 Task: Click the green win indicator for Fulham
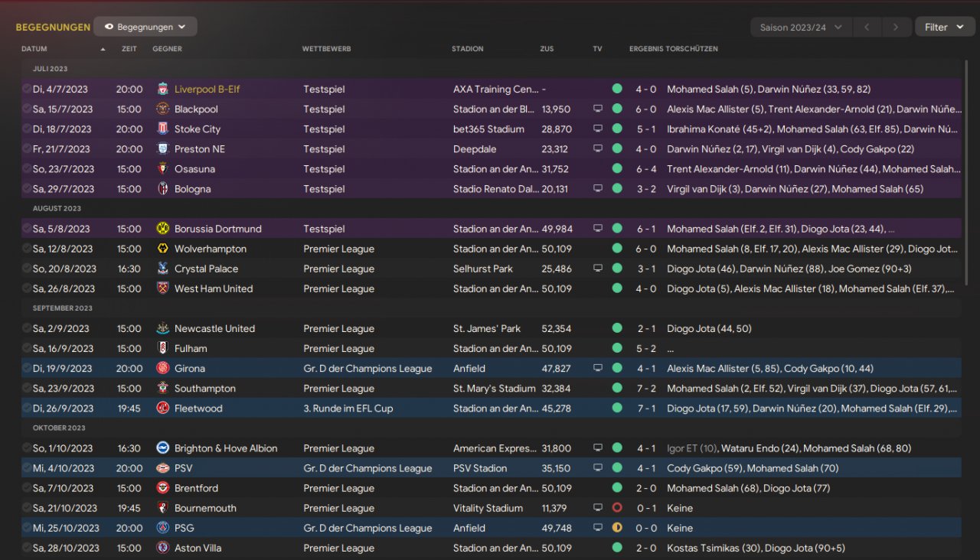coord(617,348)
